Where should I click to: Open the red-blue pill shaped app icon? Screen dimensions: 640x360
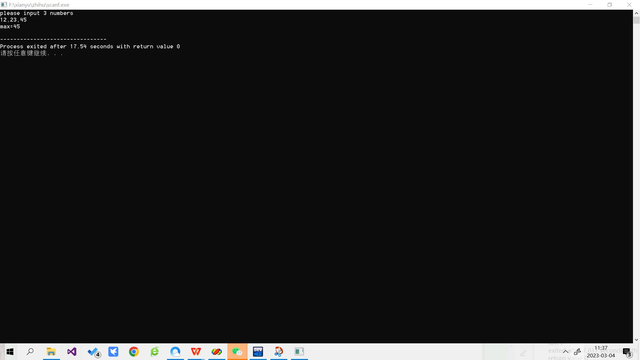217,351
